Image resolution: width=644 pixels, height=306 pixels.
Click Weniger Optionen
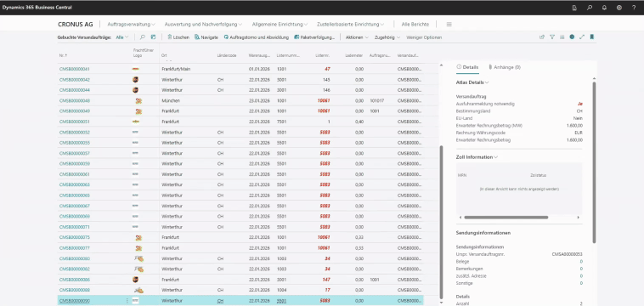424,37
